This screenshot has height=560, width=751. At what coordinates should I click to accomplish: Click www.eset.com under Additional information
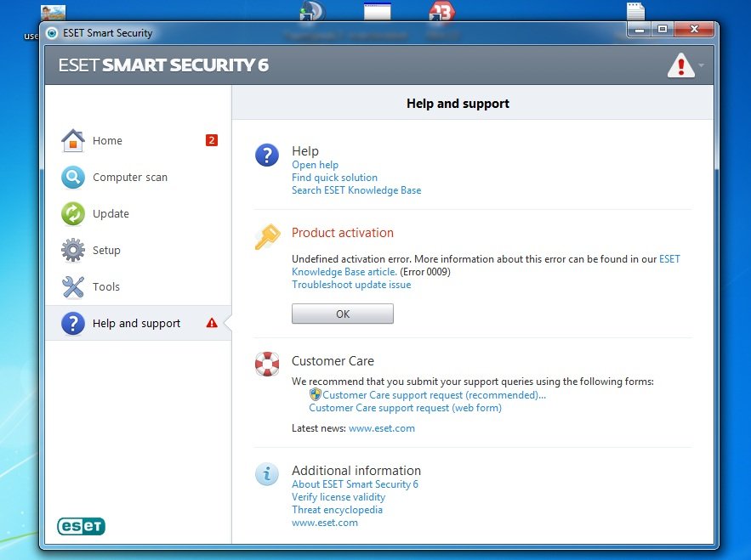pos(325,523)
